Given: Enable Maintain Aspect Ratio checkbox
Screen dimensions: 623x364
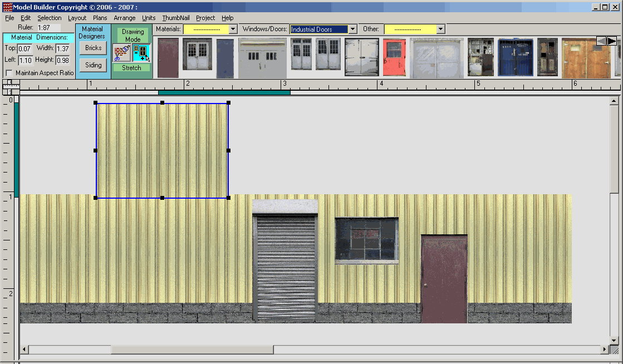Looking at the screenshot, I should click(9, 73).
